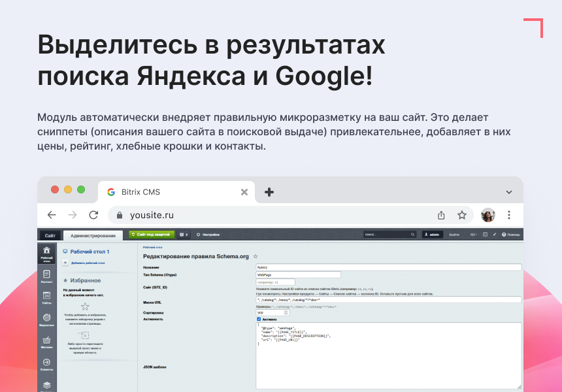Click the Добавить рабочий стол link
The width and height of the screenshot is (562, 392).
pyautogui.click(x=88, y=263)
